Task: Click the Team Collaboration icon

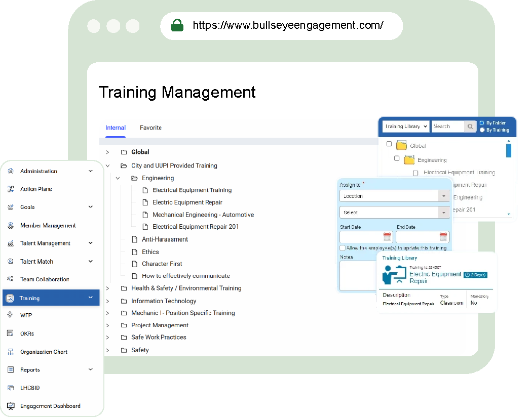Action: pyautogui.click(x=11, y=279)
